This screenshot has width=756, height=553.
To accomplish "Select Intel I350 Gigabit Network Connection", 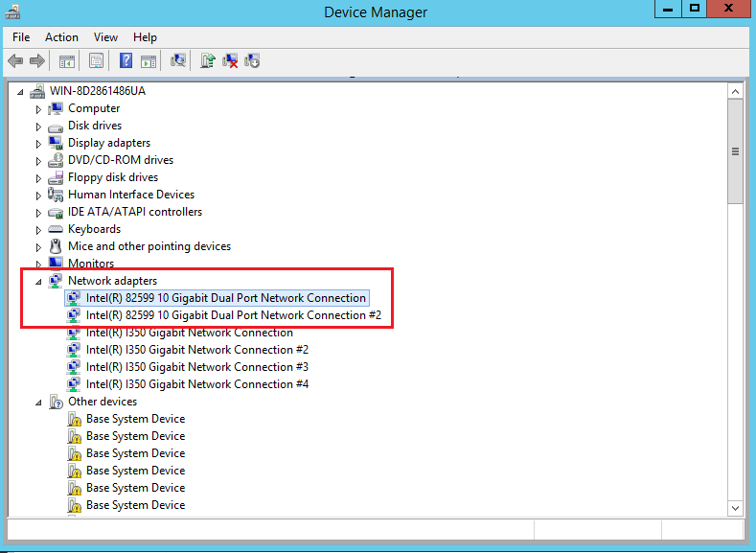I will (190, 333).
